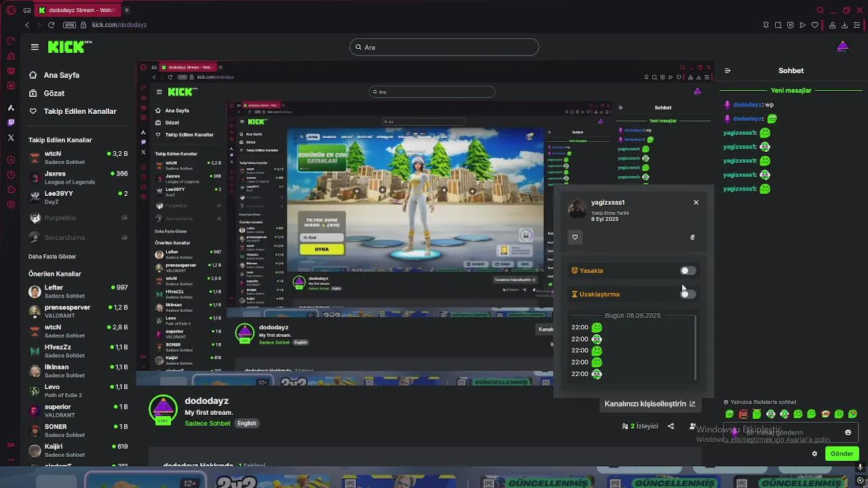Open the ad blocker shield icon

tap(790, 25)
